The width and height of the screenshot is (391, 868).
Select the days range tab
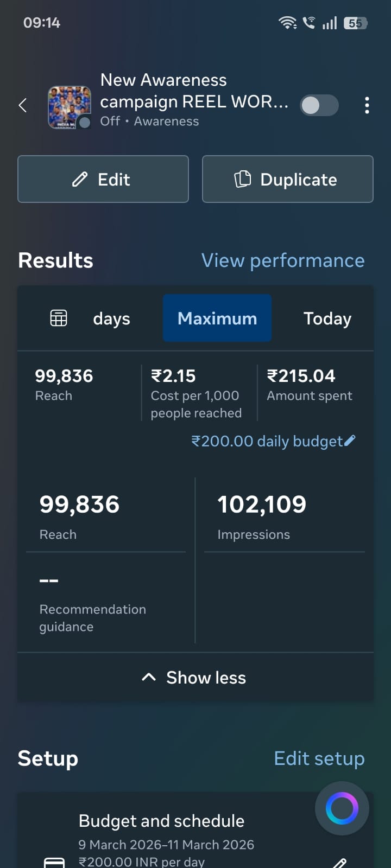[x=111, y=319]
